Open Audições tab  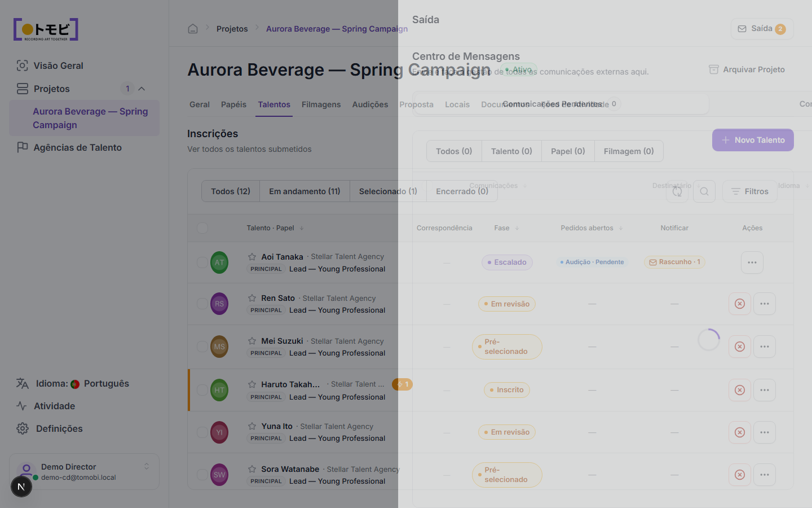pos(370,104)
